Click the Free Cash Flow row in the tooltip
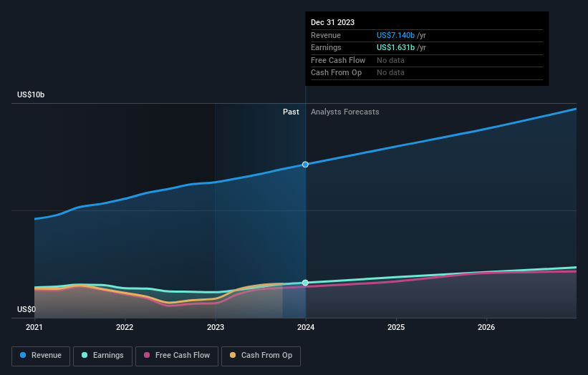588x375 pixels. (x=427, y=60)
